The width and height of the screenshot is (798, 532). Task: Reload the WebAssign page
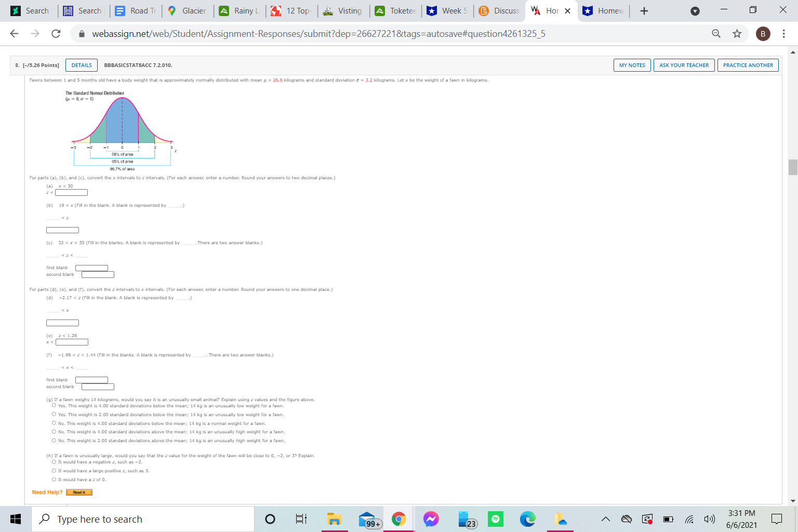(x=56, y=34)
